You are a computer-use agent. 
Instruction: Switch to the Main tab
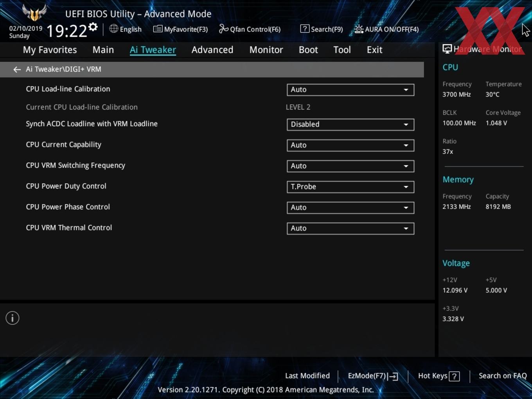coord(103,50)
